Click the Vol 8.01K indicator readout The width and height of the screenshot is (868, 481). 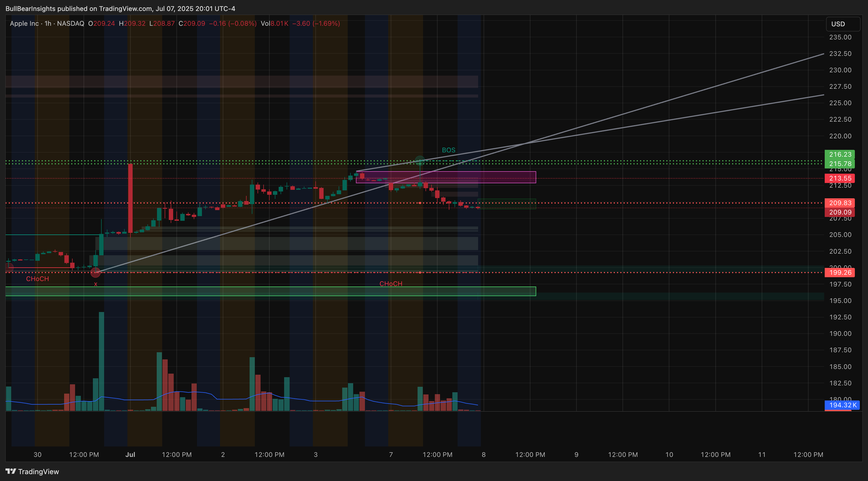click(274, 23)
